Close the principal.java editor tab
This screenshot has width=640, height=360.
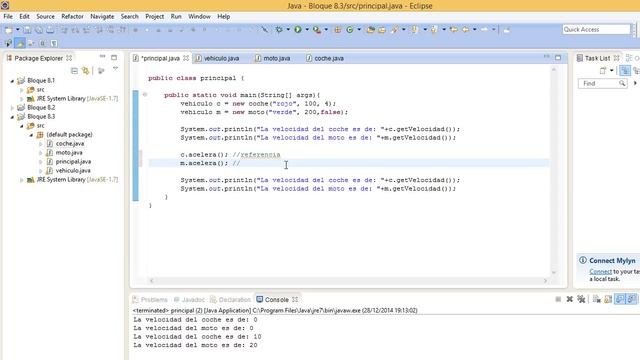point(186,58)
